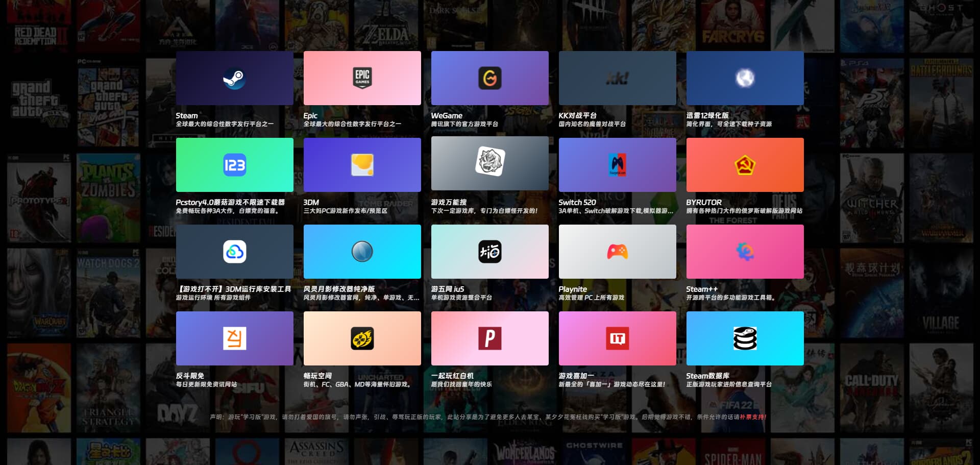Image resolution: width=980 pixels, height=465 pixels.
Task: Click the BYRUTOR hammer-and-sickle icon
Action: click(x=745, y=165)
